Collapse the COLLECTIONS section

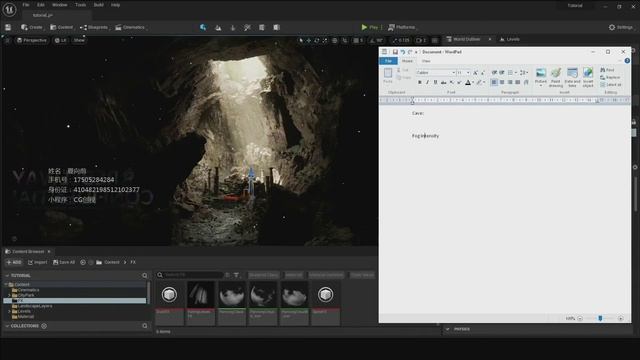[x=7, y=326]
